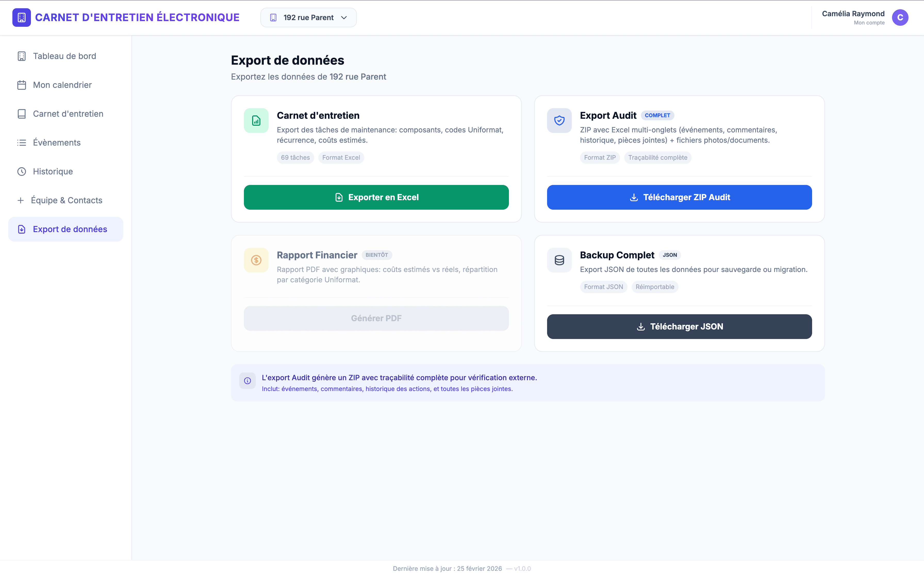Click the green Carnet d'entretien spreadsheet icon

tap(256, 121)
